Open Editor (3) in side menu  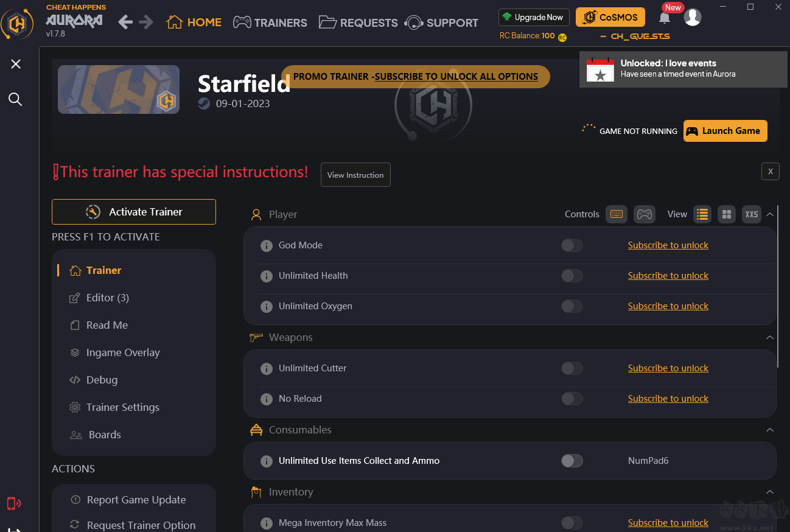(99, 298)
